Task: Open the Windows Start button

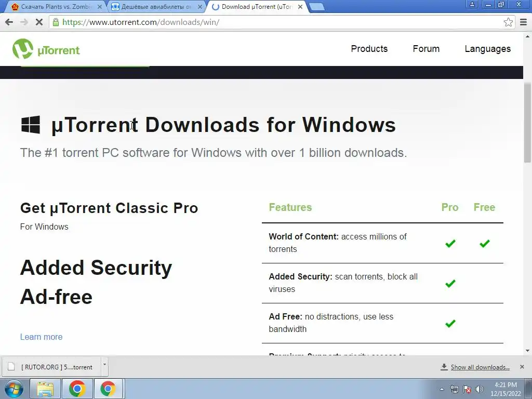Action: pos(14,389)
